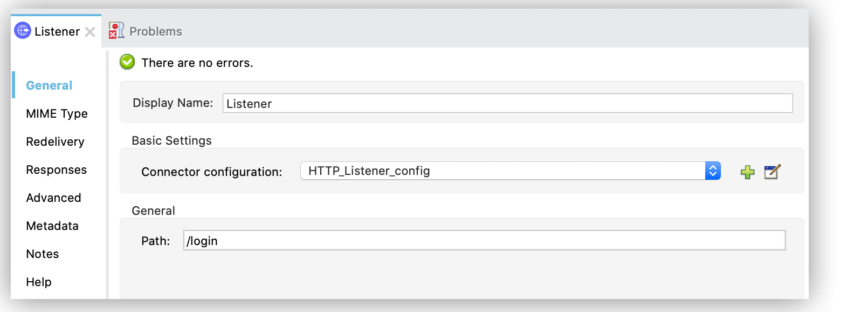Select the HTTP_Listener_config combo box
This screenshot has height=312, width=868.
click(x=501, y=171)
